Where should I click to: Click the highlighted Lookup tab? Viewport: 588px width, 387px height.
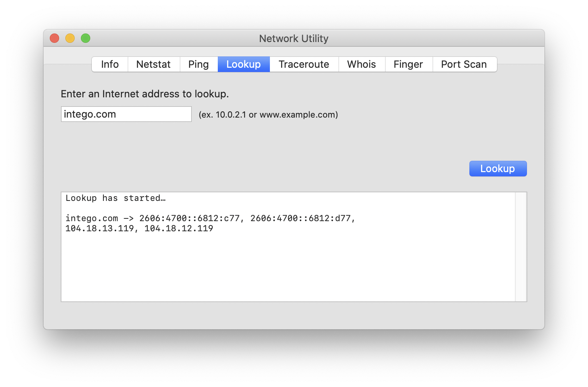[x=244, y=64]
